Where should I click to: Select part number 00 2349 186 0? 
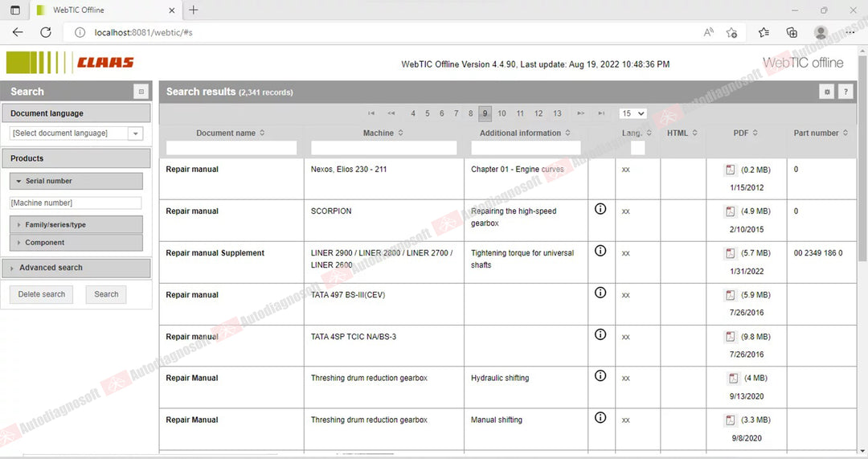817,253
